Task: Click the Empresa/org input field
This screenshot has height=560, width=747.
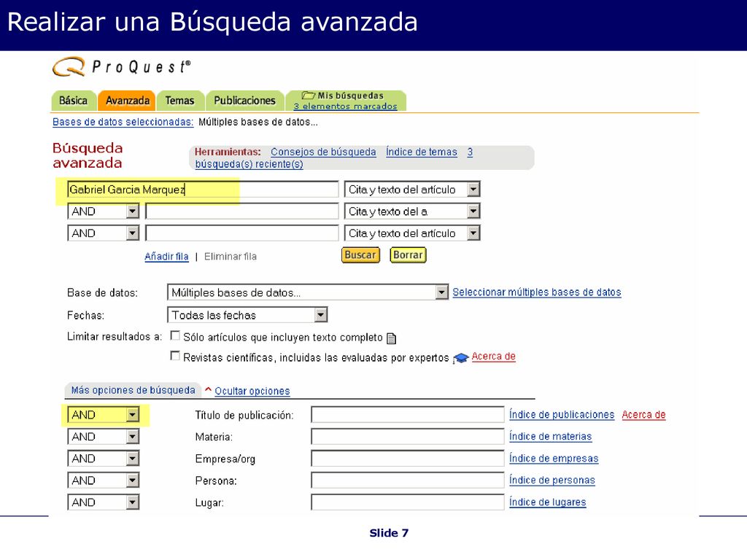Action: coord(408,459)
